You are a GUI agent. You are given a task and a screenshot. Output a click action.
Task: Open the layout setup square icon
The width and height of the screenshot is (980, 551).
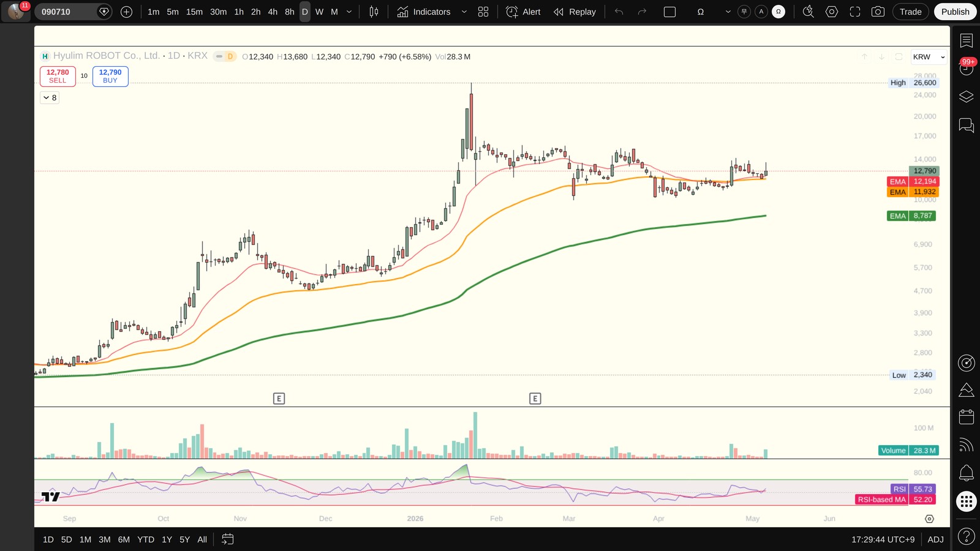tap(670, 12)
